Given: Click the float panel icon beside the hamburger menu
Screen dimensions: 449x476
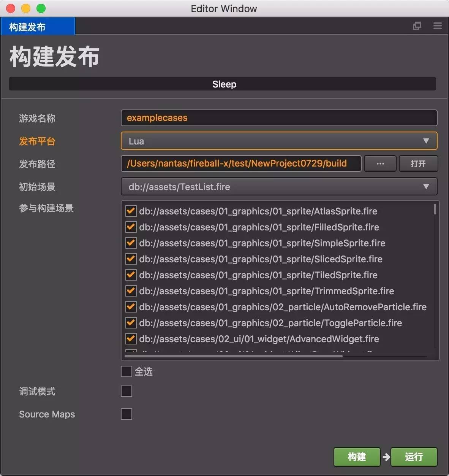Looking at the screenshot, I should [x=417, y=26].
